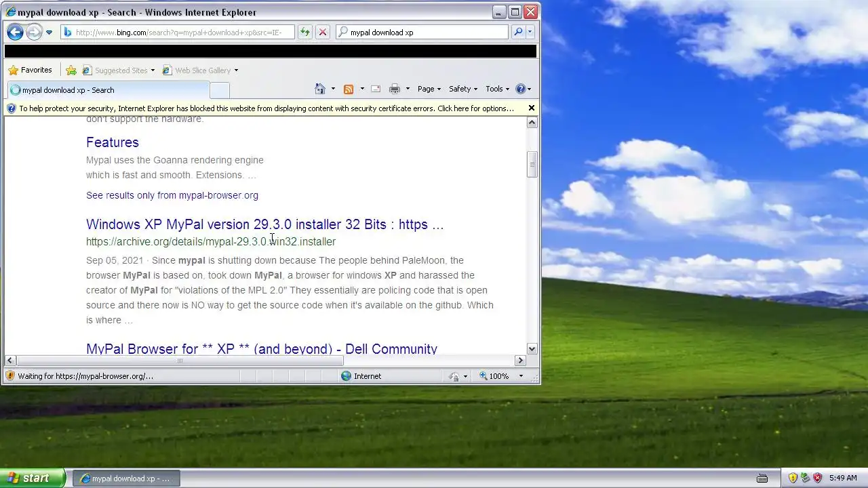
Task: Click the status bar security warning shield
Action: (x=10, y=376)
